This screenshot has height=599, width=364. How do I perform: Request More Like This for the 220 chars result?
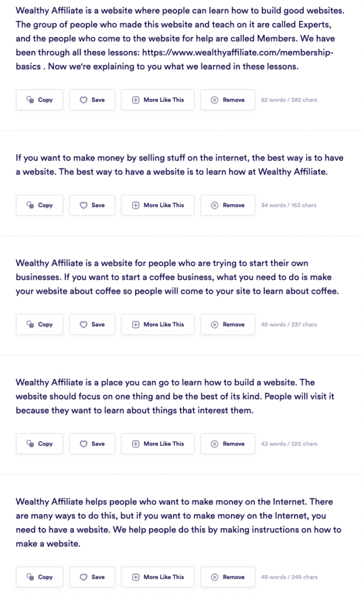pyautogui.click(x=158, y=443)
